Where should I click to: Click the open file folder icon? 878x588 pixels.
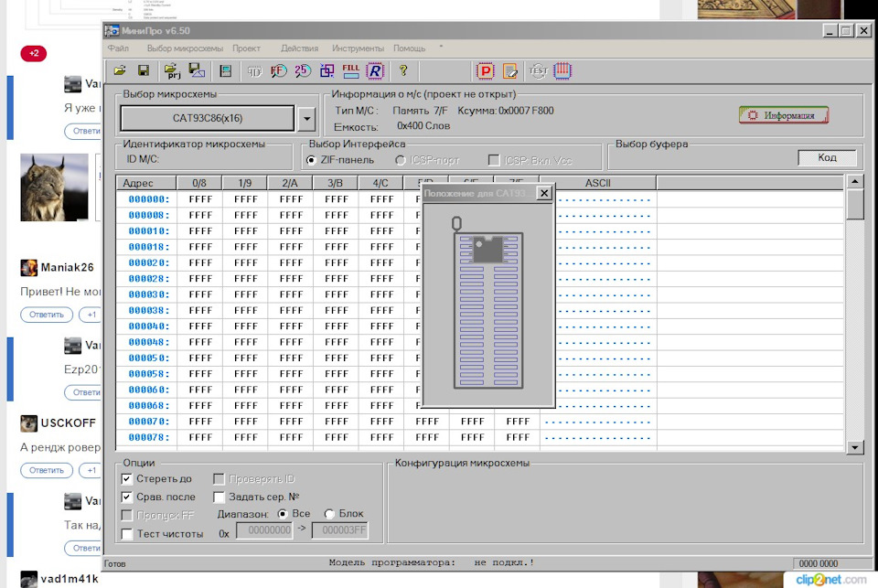[x=120, y=70]
